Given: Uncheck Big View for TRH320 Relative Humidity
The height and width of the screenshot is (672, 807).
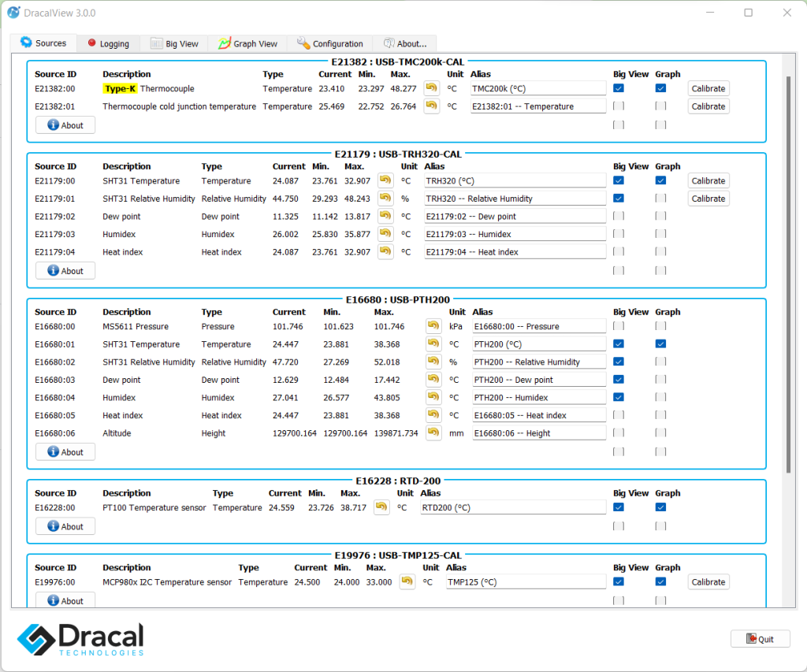Looking at the screenshot, I should click(619, 198).
